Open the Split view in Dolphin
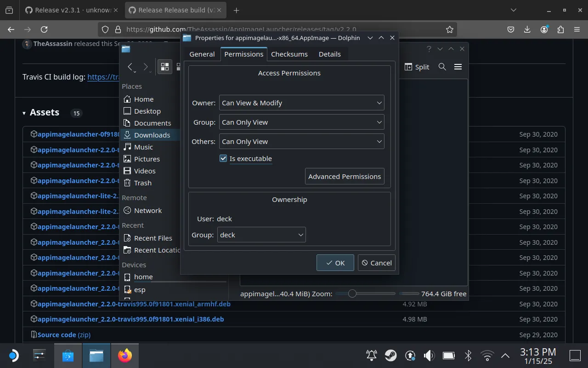Image resolution: width=588 pixels, height=368 pixels. [x=416, y=67]
